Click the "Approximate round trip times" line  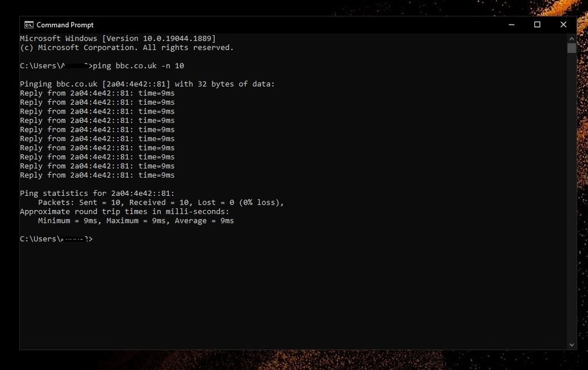pos(124,212)
